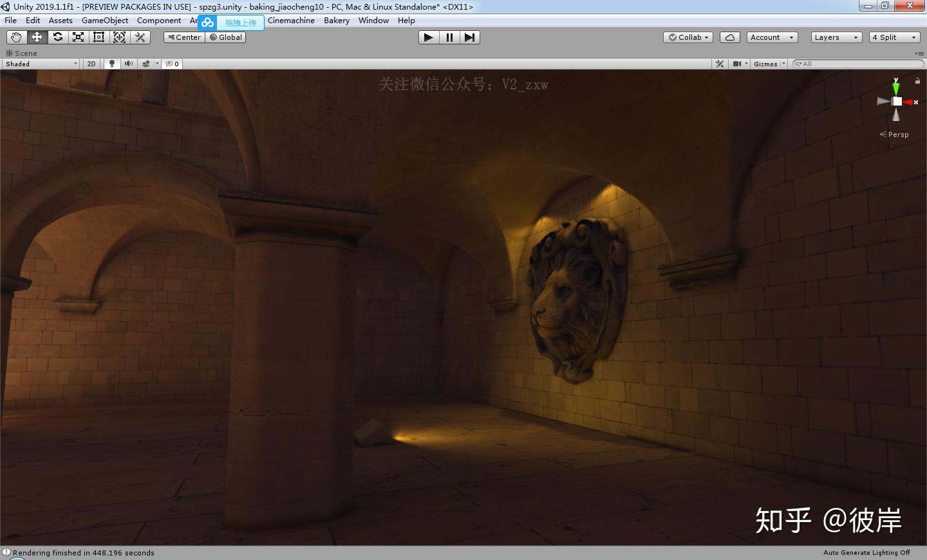Toggle Global pivot rotation mode
The image size is (927, 560).
[226, 37]
